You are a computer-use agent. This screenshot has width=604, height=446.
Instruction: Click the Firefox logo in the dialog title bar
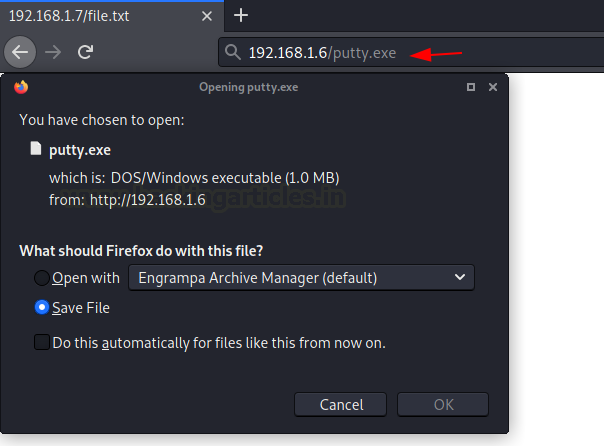click(21, 87)
